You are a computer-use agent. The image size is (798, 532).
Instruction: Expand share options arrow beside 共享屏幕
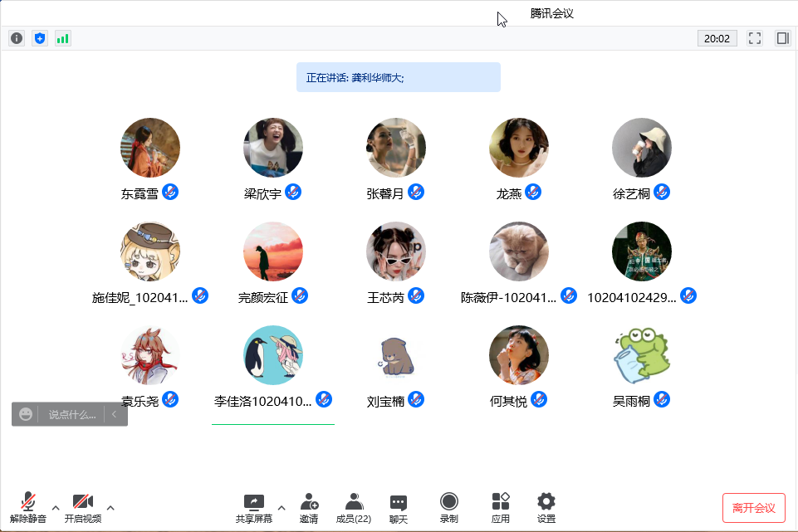point(282,507)
